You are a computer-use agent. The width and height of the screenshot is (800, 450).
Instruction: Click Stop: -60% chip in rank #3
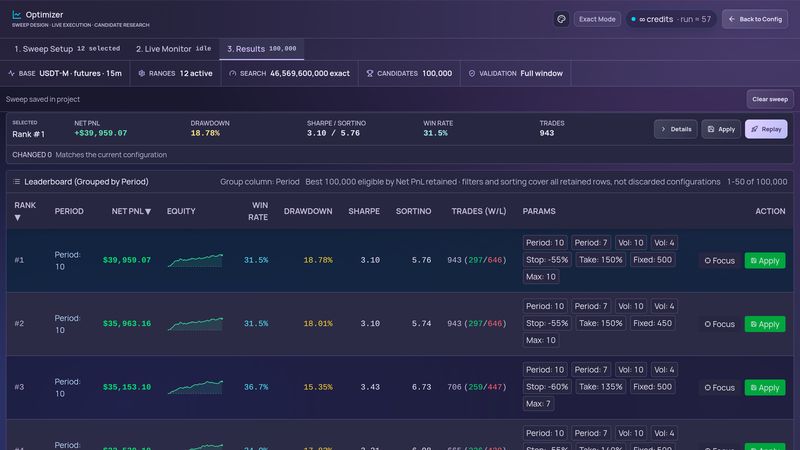tap(547, 387)
